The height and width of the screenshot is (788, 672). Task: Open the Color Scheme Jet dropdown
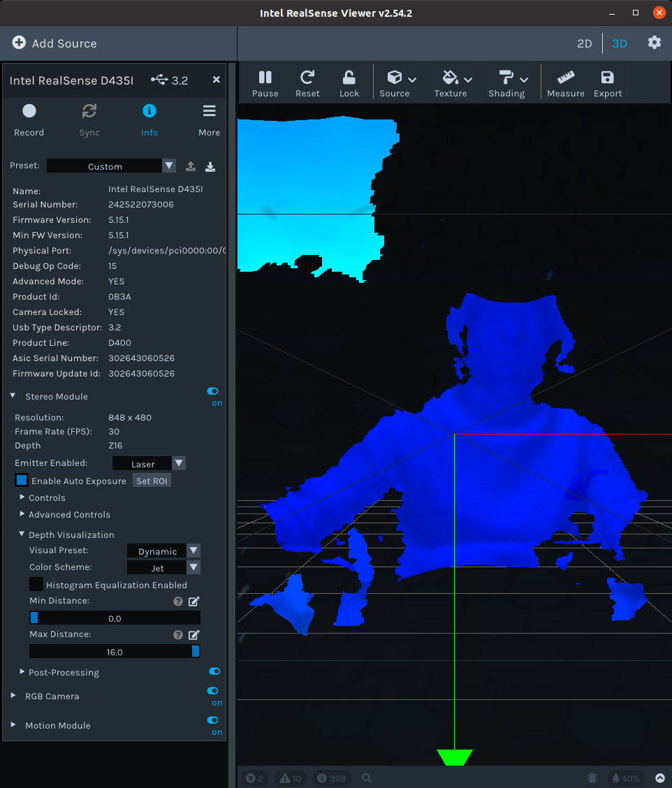[x=163, y=567]
